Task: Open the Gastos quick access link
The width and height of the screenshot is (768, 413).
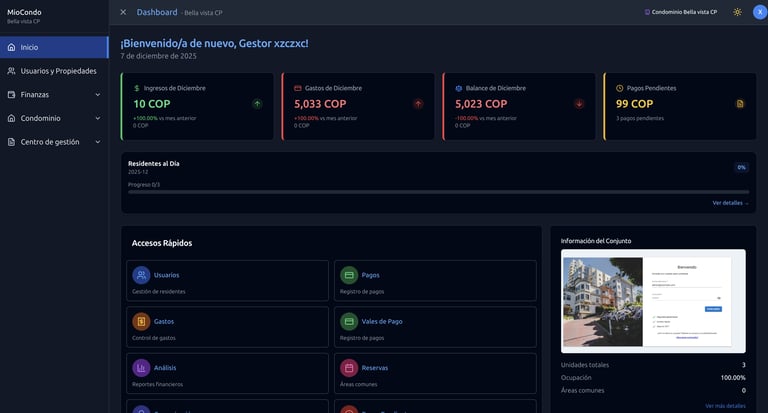Action: click(x=227, y=327)
